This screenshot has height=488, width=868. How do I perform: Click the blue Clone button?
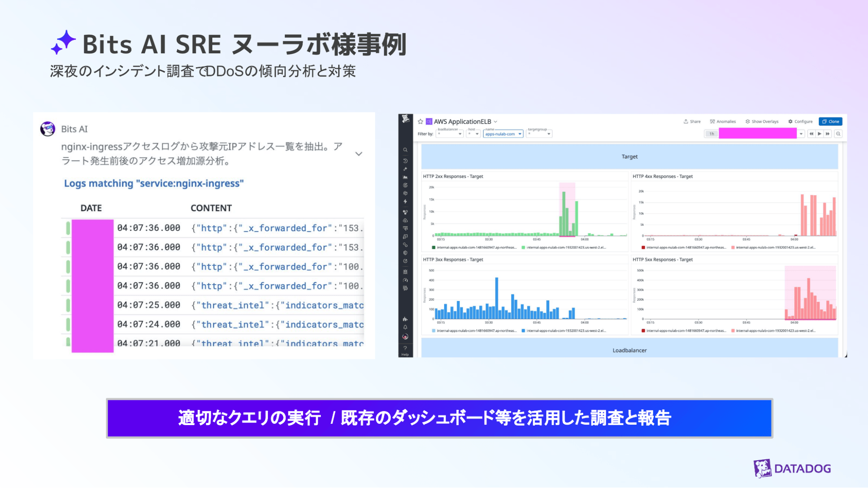click(830, 121)
